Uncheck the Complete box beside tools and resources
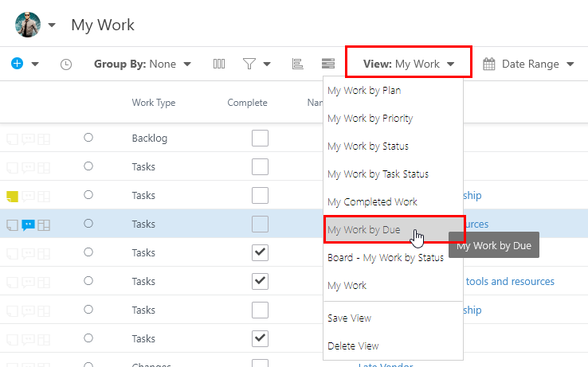 pos(260,282)
